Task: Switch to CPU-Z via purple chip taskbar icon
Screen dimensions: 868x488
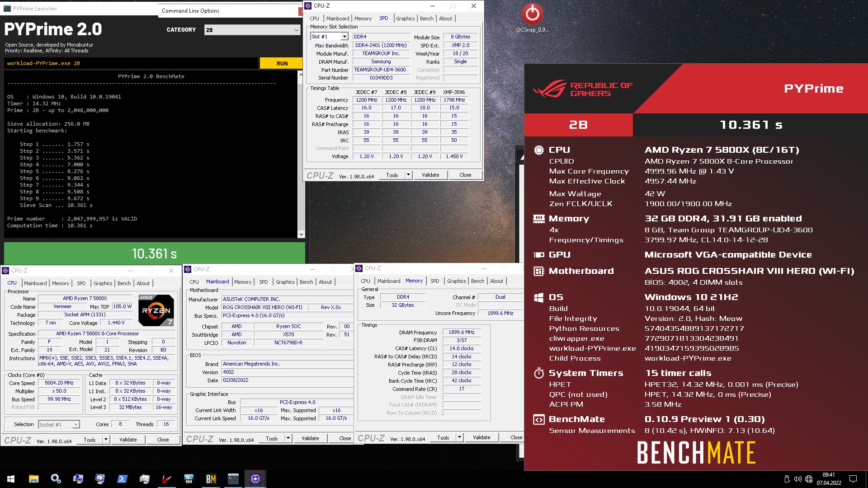Action: 255,479
